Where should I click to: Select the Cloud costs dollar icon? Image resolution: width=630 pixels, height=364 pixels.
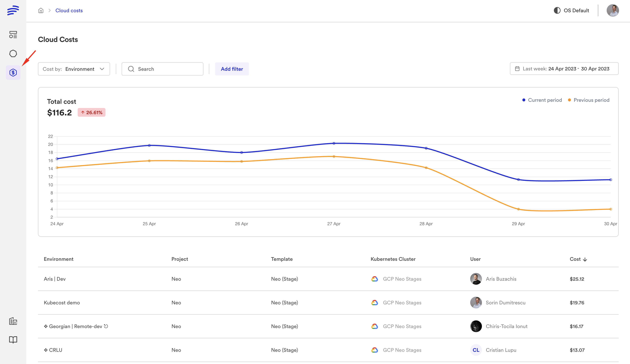(x=13, y=73)
